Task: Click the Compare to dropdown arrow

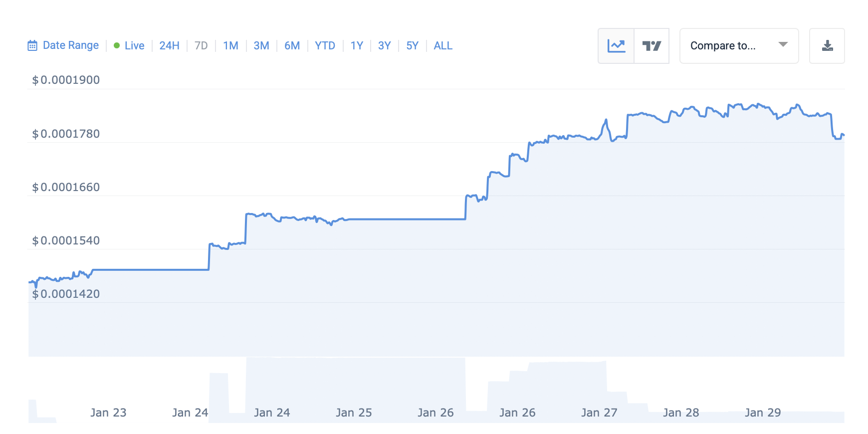Action: (x=783, y=45)
